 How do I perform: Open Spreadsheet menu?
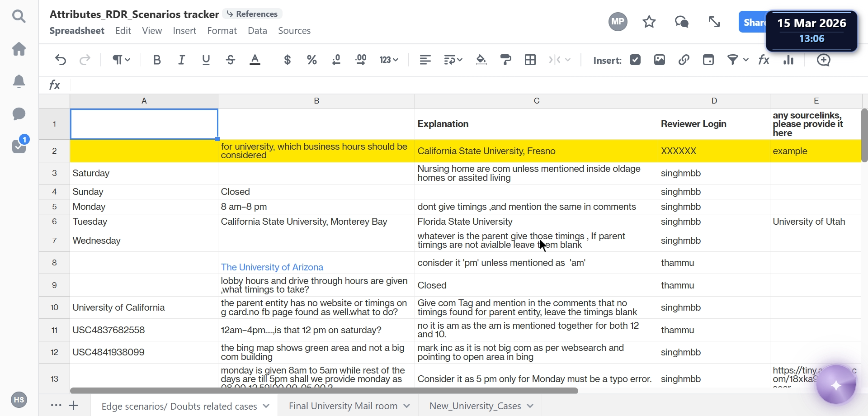click(77, 31)
